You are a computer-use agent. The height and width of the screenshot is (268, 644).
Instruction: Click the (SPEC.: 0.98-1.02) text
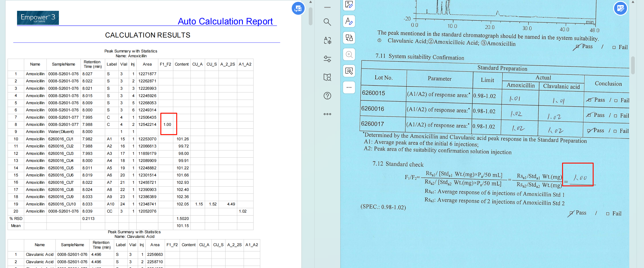pos(383,207)
